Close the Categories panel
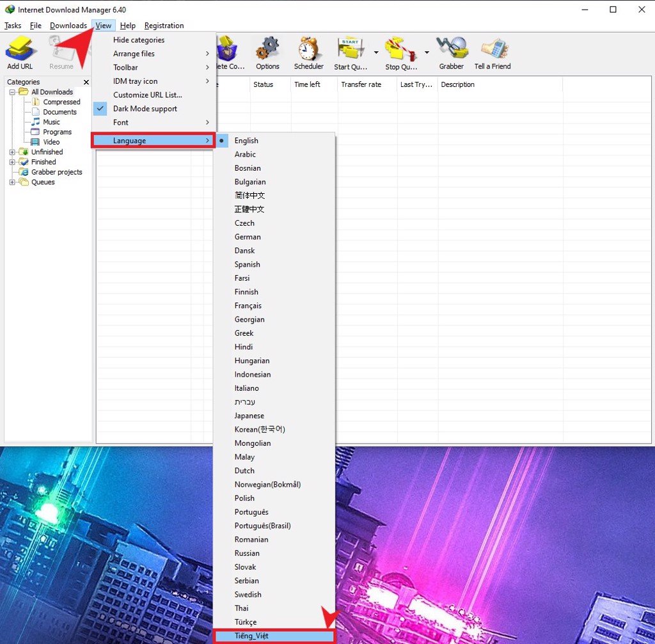This screenshot has width=655, height=644. click(x=86, y=82)
